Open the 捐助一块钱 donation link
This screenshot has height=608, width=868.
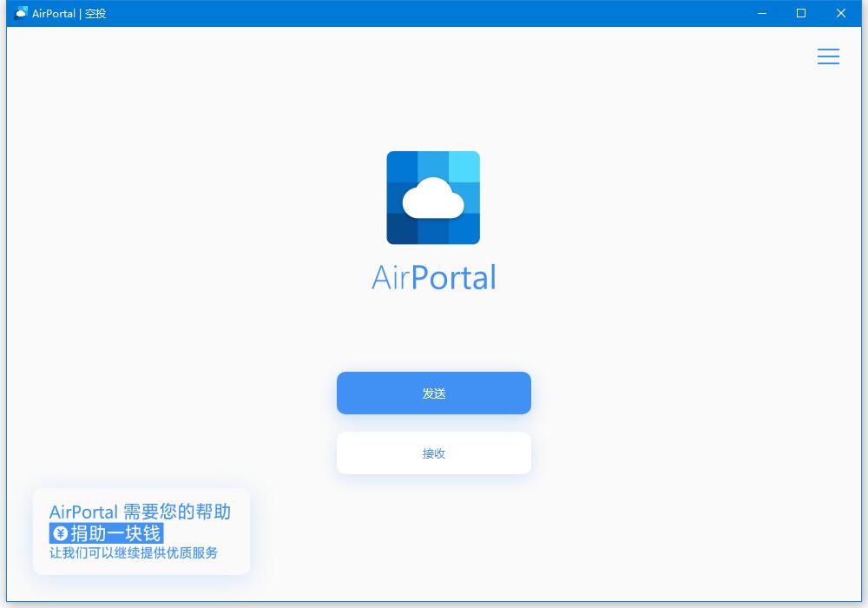[x=106, y=533]
